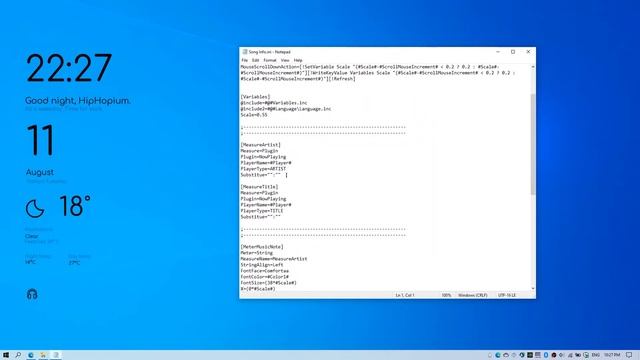Click the 18° temperature reading

75,206
